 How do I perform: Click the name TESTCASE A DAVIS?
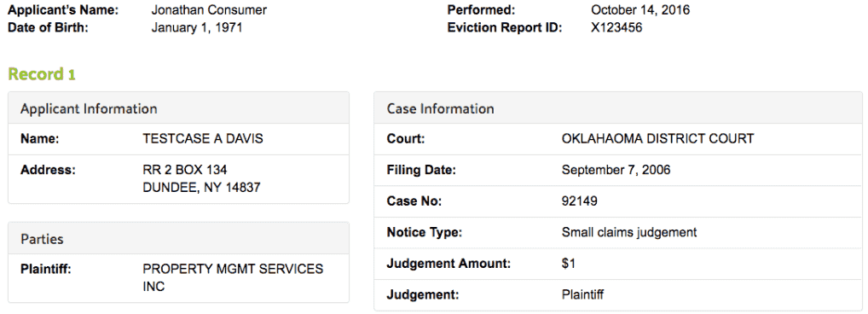tap(203, 138)
